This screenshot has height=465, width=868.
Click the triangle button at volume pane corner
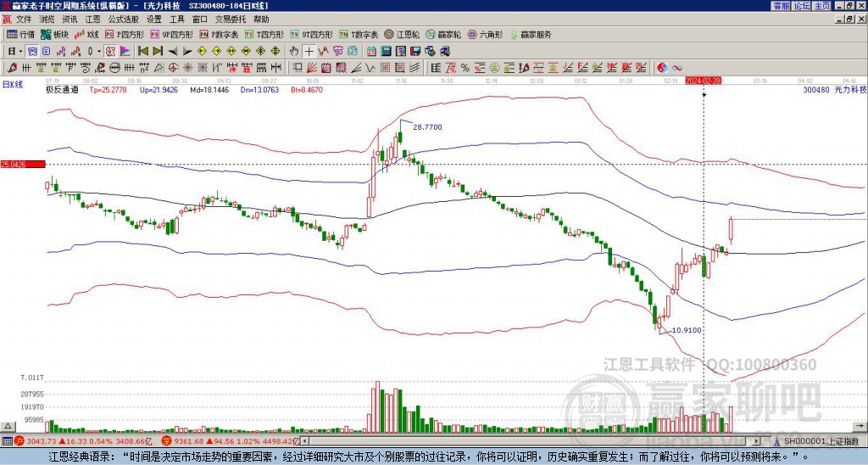7,426
